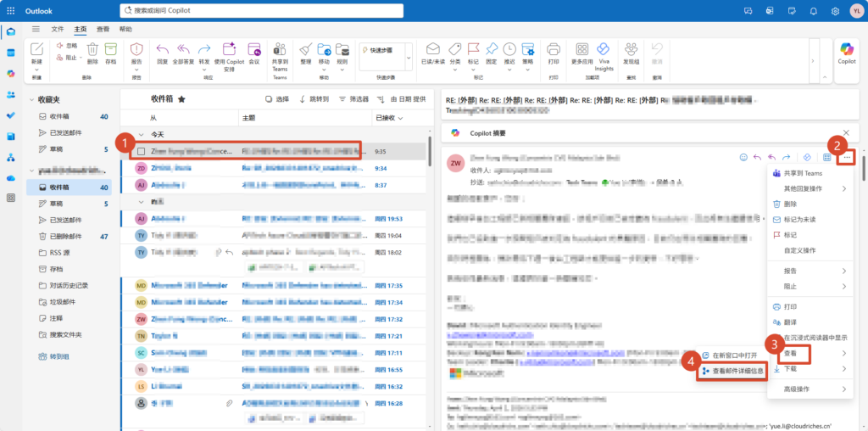Switch to the 查看 (View) ribbon tab

tap(103, 29)
